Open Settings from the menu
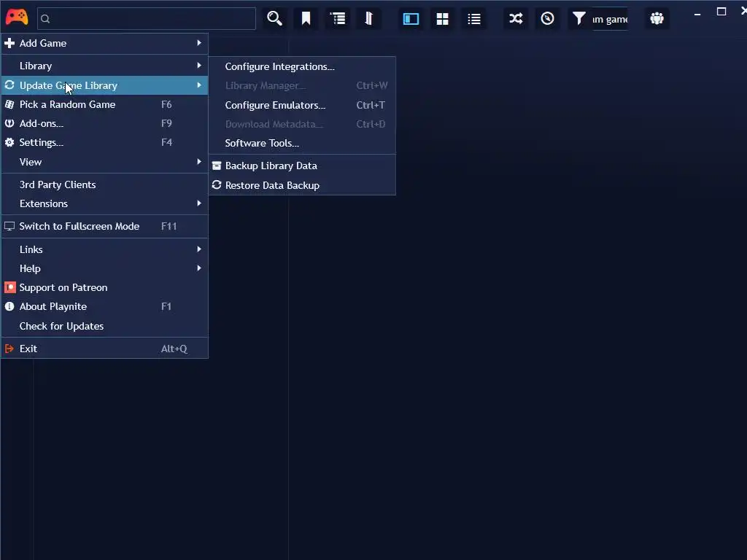The width and height of the screenshot is (747, 560). (104, 142)
